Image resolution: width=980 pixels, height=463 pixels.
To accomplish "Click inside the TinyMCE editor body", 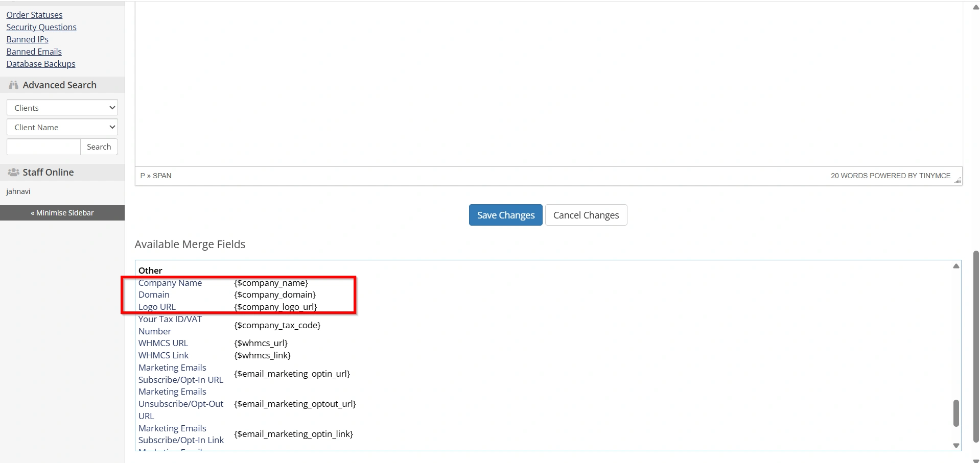I will tap(549, 84).
